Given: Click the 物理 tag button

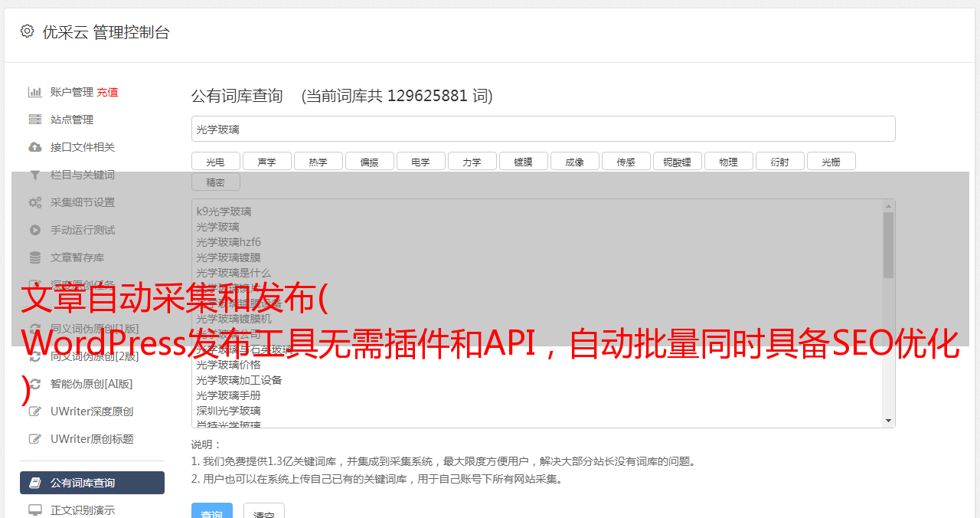Looking at the screenshot, I should point(728,161).
